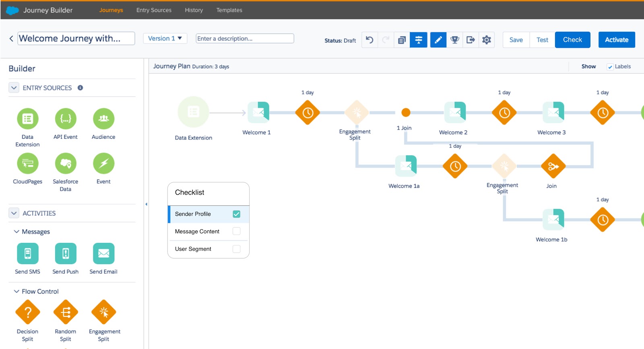Select the wait activity after Welcome 1a
This screenshot has width=644, height=349.
click(x=455, y=166)
